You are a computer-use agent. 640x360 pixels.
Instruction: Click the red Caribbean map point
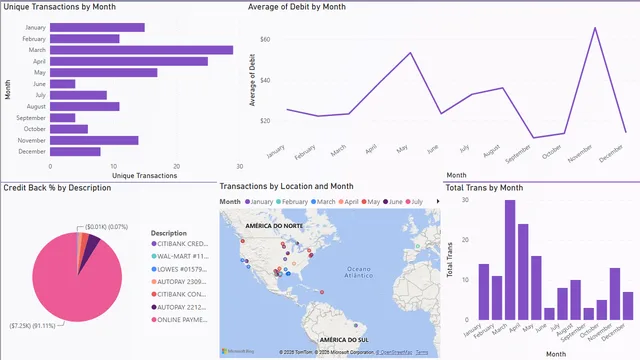point(322,292)
